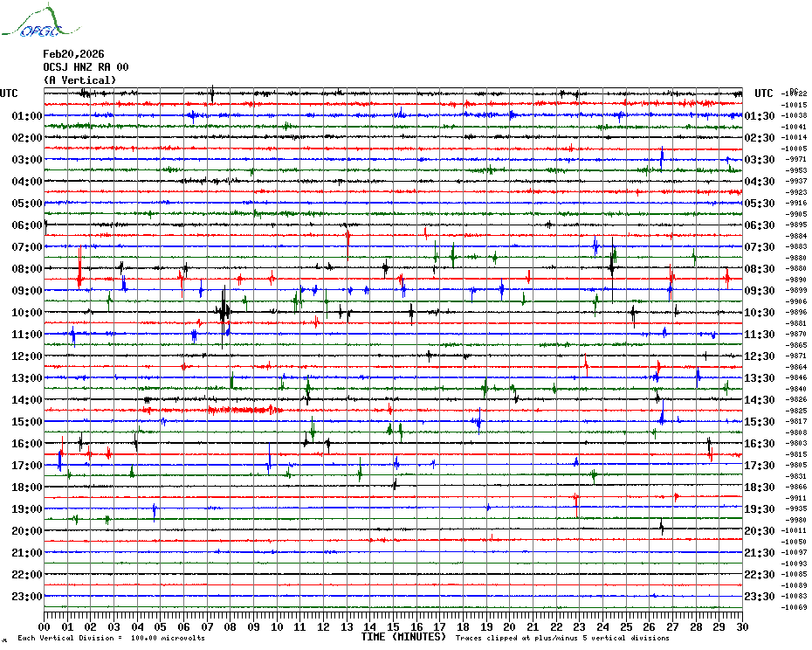812x650 pixels.
Task: Click the 18:00 hour label
Action: (x=27, y=487)
